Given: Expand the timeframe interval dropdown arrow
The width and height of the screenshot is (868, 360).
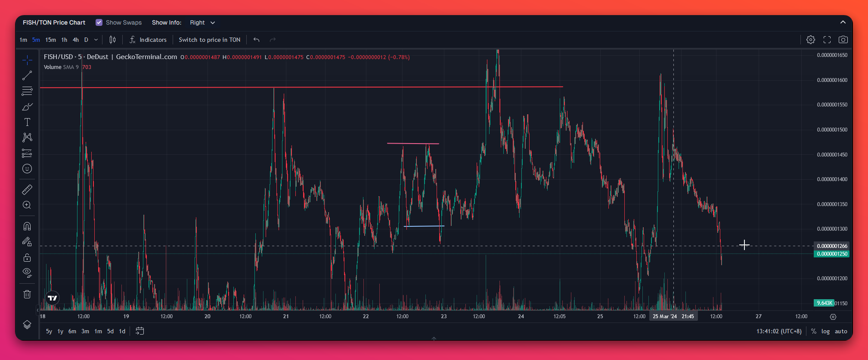Looking at the screenshot, I should [96, 40].
